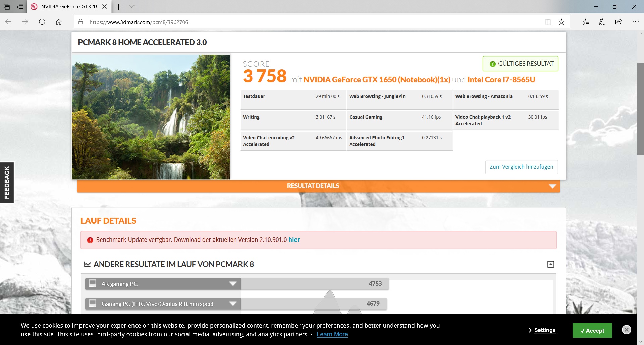Open the Intel Core i7-8565U link
This screenshot has height=345, width=644.
(501, 80)
